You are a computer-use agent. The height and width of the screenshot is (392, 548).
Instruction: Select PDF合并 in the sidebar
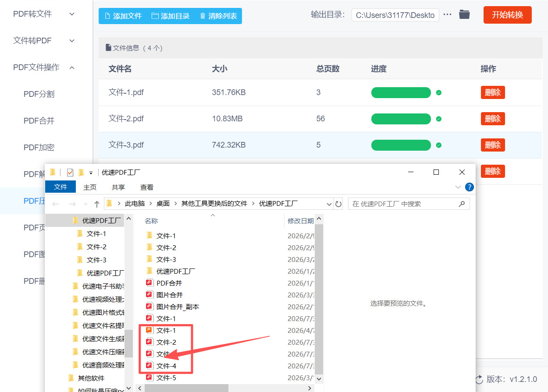(39, 121)
